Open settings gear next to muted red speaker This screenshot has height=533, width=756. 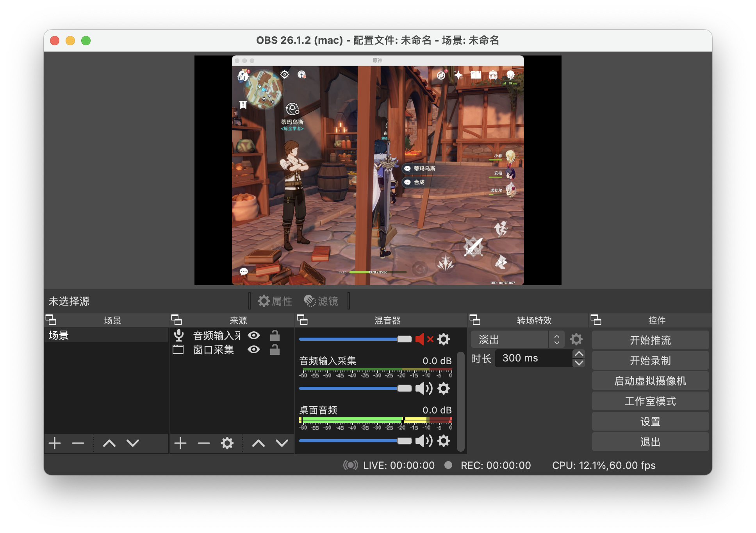pos(444,339)
